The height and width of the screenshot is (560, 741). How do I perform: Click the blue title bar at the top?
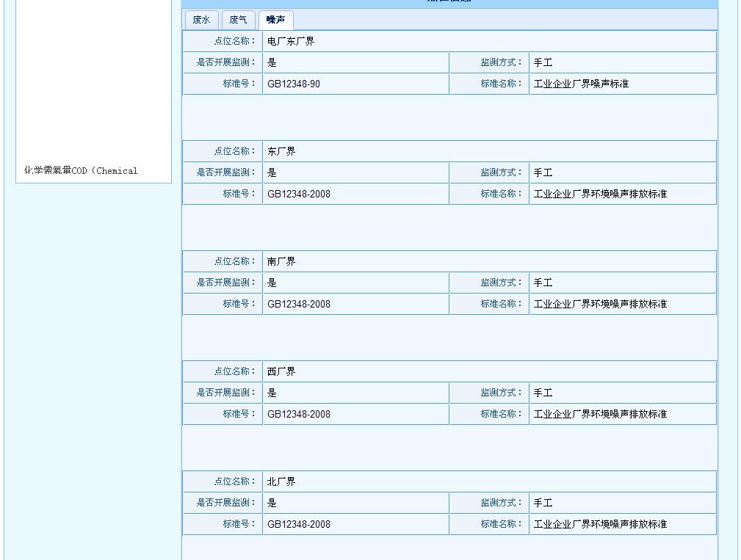[449, 2]
